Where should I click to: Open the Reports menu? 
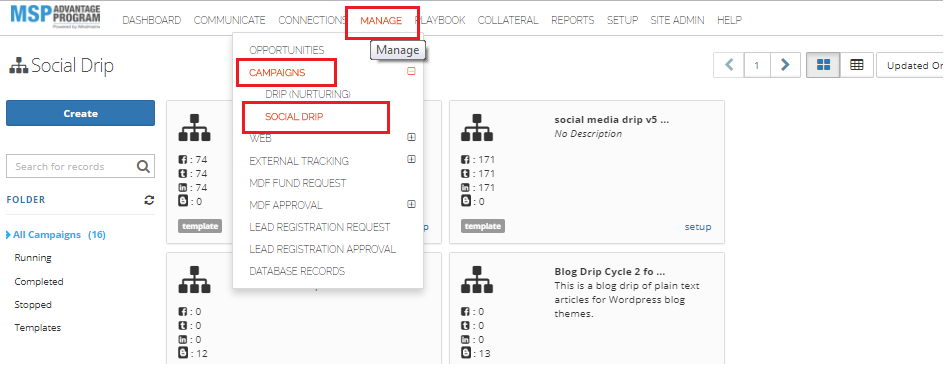(x=573, y=20)
